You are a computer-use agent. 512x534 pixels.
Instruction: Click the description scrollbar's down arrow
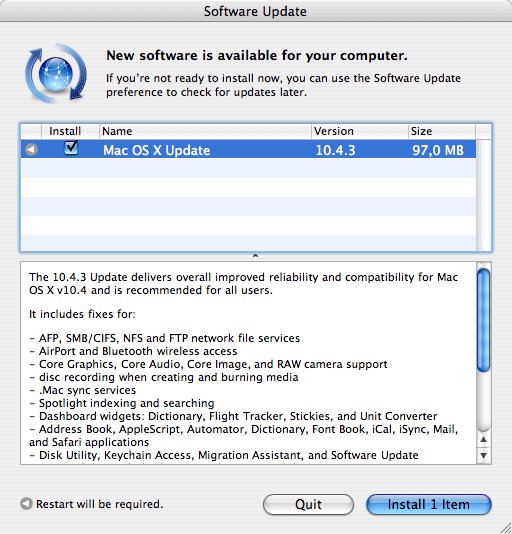483,455
